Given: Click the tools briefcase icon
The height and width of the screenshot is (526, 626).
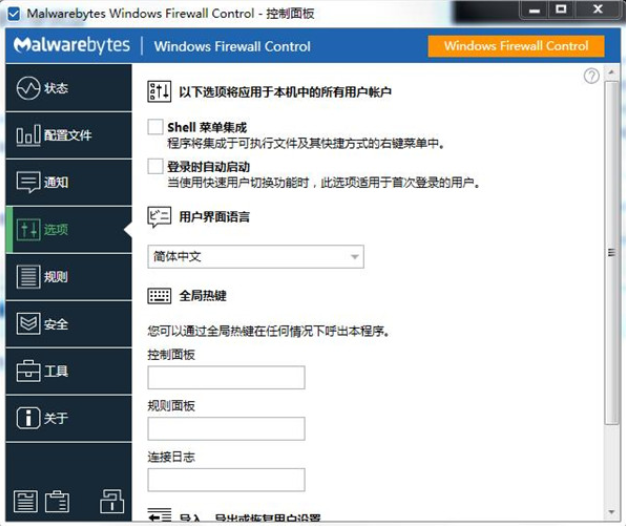Looking at the screenshot, I should (x=28, y=371).
